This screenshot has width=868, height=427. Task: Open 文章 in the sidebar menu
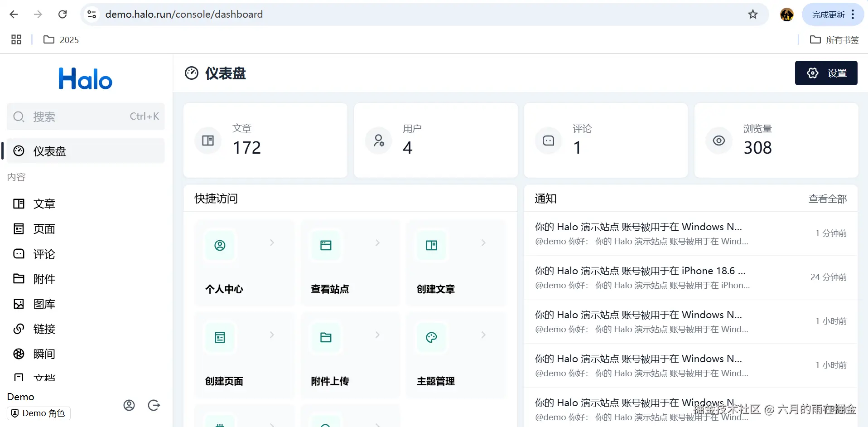[x=86, y=204]
